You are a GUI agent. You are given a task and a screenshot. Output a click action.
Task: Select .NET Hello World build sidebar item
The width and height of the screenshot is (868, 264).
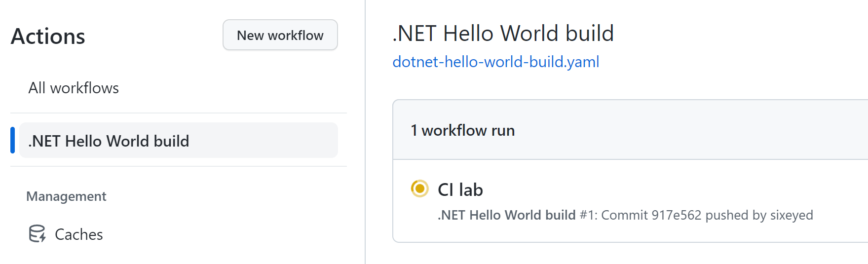(178, 141)
